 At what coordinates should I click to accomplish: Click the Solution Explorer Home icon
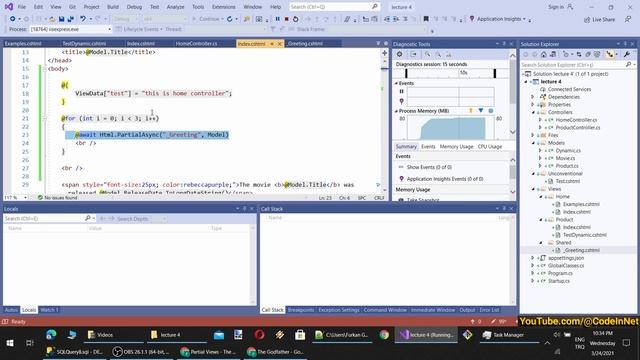click(x=544, y=54)
